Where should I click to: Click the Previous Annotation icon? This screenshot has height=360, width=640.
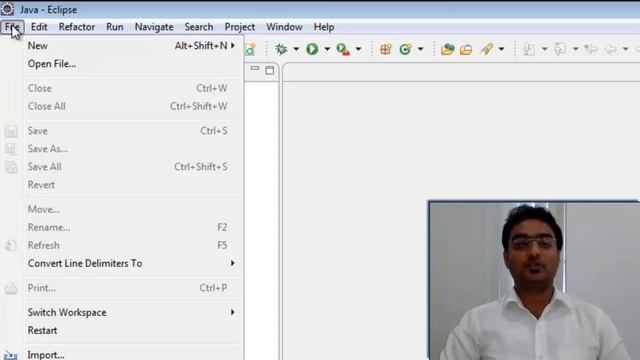point(560,49)
